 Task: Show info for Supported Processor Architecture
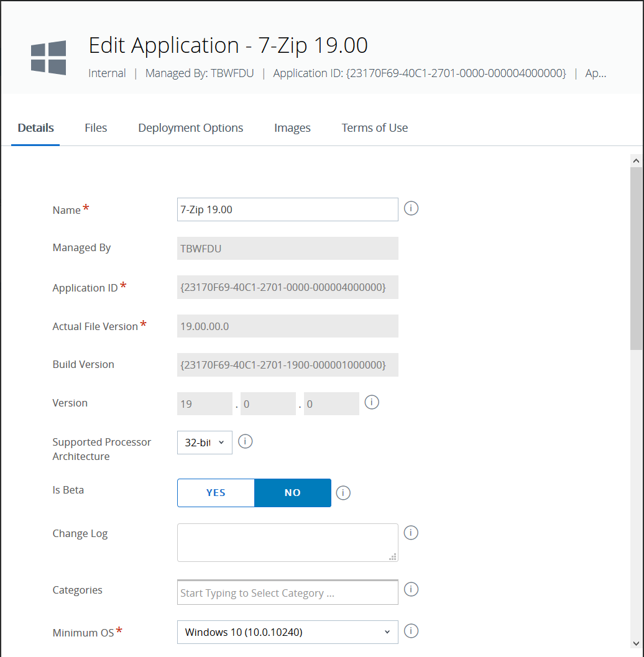point(245,441)
